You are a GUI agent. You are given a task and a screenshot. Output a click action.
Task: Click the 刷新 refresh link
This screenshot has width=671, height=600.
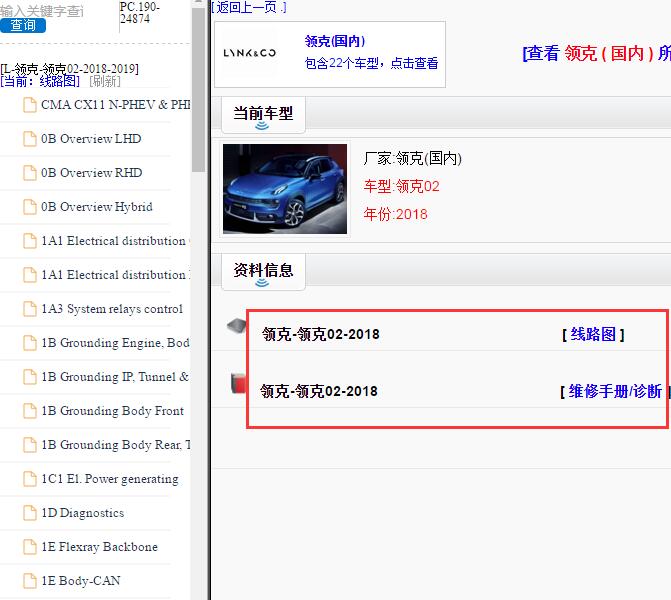pyautogui.click(x=105, y=81)
